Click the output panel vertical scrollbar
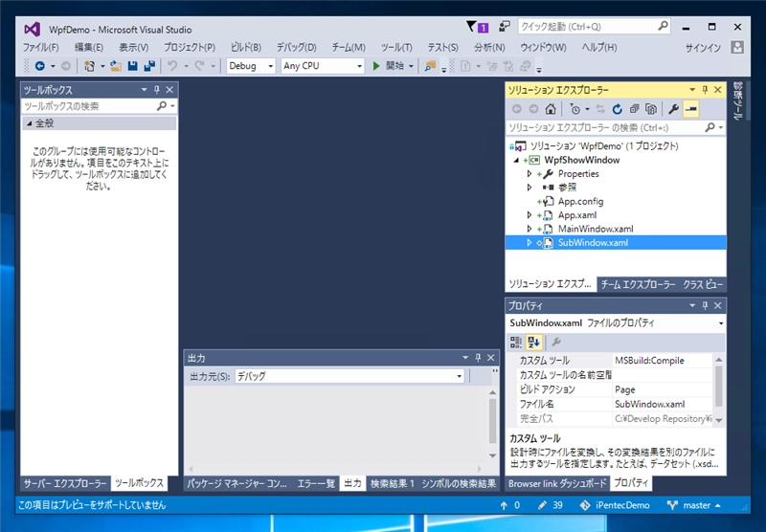Screen dimensions: 766x532 (492, 424)
